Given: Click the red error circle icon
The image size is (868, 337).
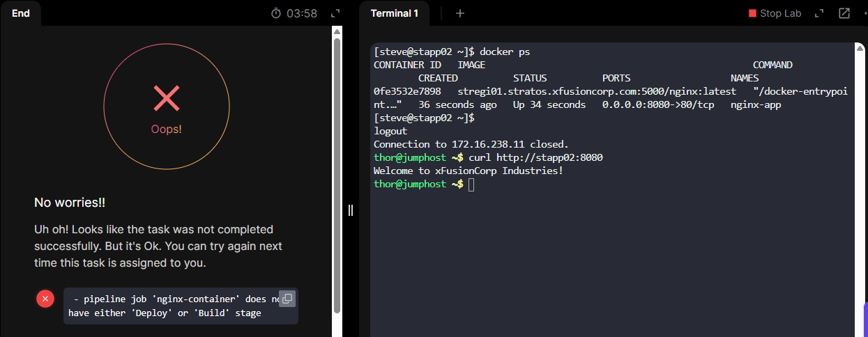Looking at the screenshot, I should point(45,299).
